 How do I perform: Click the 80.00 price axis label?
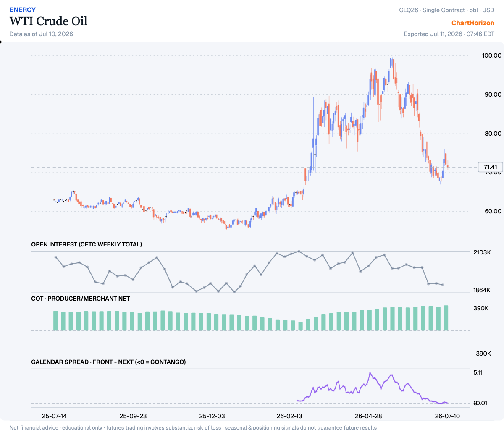(x=492, y=134)
